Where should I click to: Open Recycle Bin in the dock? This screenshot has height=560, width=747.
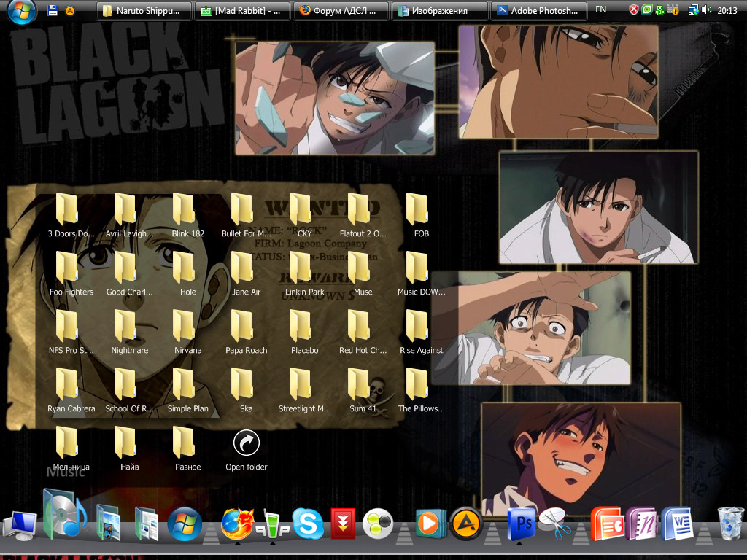point(730,524)
